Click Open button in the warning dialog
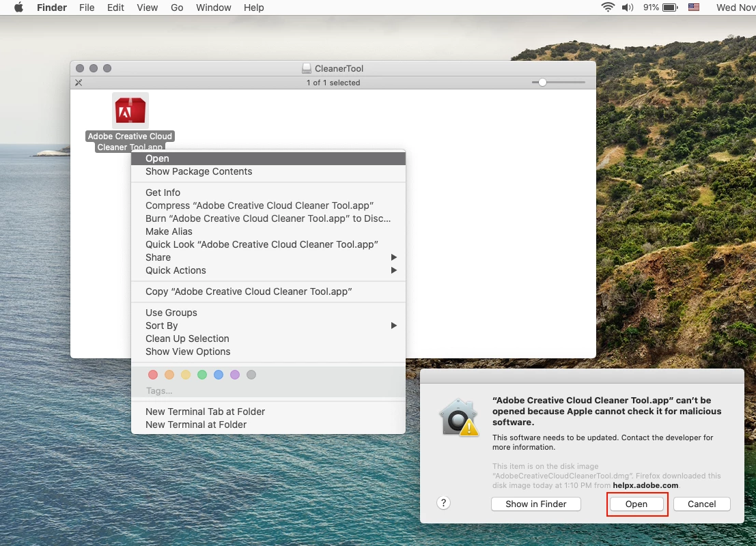 point(636,504)
